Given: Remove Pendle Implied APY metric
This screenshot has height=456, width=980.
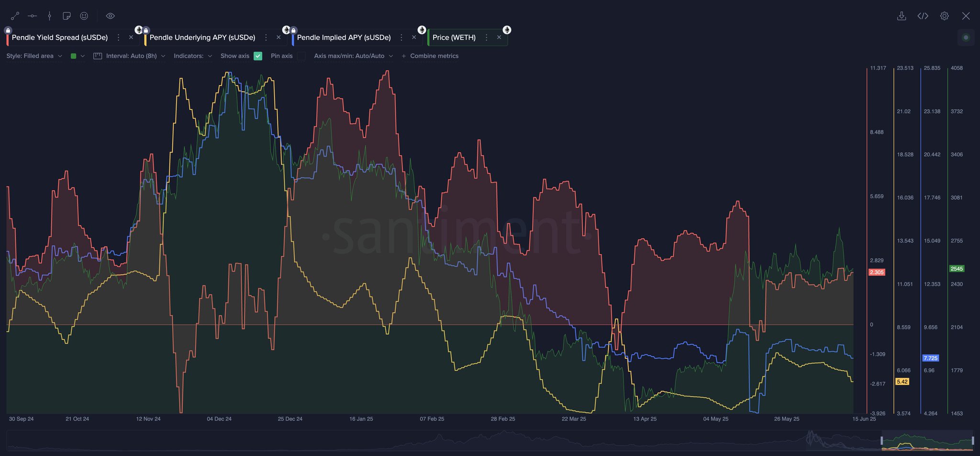Looking at the screenshot, I should (x=414, y=37).
